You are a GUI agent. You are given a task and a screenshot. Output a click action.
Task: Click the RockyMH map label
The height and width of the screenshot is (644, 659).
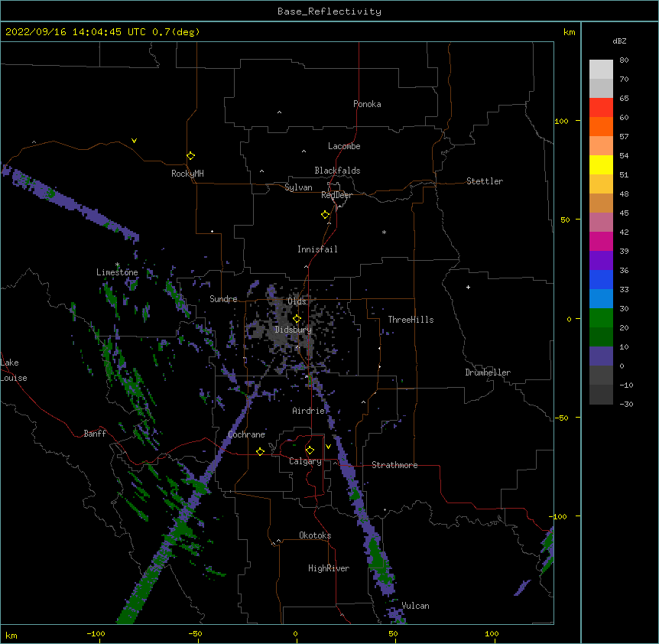coord(187,174)
